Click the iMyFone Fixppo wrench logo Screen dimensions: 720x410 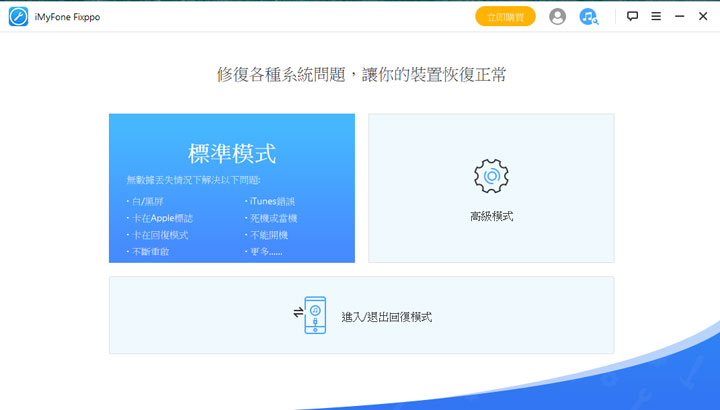[x=18, y=17]
